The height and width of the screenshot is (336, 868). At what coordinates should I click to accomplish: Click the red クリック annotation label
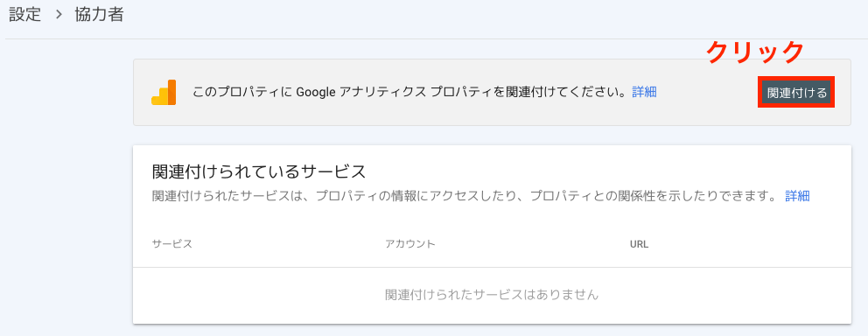click(755, 52)
